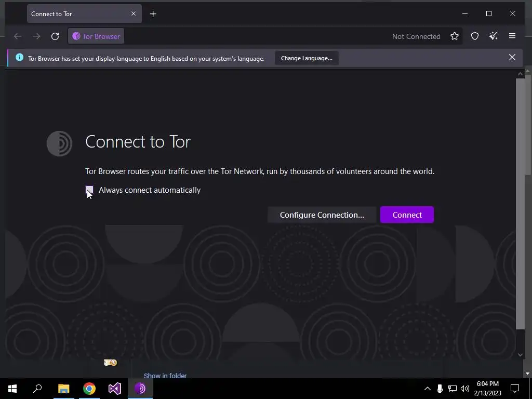Close the Connect to Tor tab
The image size is (532, 399).
(134, 14)
